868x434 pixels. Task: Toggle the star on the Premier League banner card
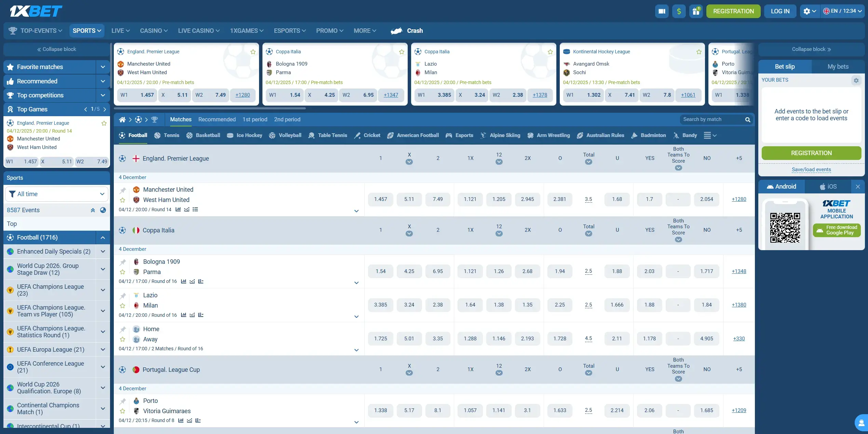[x=253, y=52]
